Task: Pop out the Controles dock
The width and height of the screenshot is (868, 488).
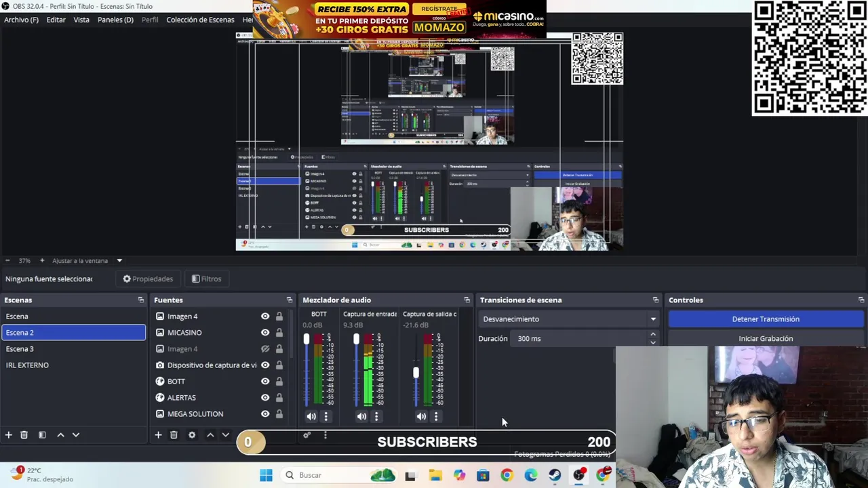Action: [861, 300]
